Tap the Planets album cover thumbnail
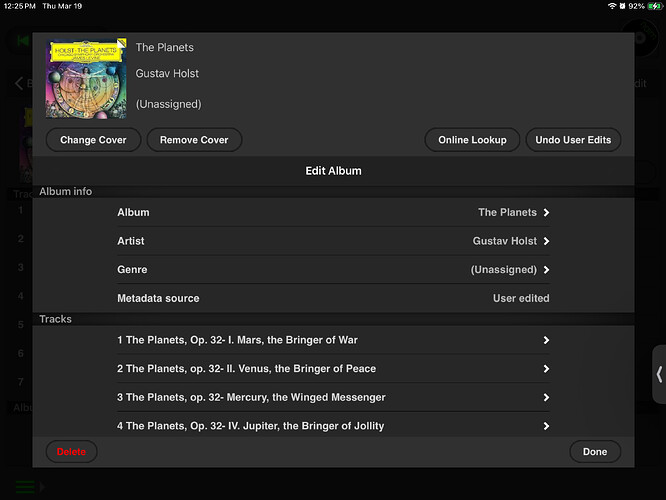Viewport: 666px width, 500px height. point(86,79)
